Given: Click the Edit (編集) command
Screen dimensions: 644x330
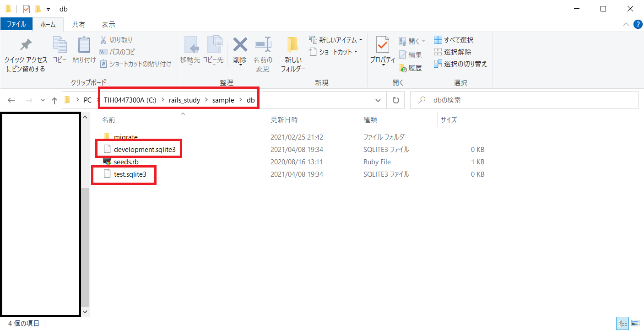Looking at the screenshot, I should click(411, 54).
